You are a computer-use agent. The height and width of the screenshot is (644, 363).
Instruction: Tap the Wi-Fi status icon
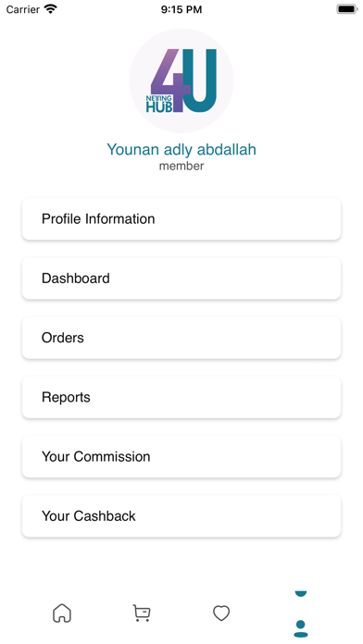51,9
